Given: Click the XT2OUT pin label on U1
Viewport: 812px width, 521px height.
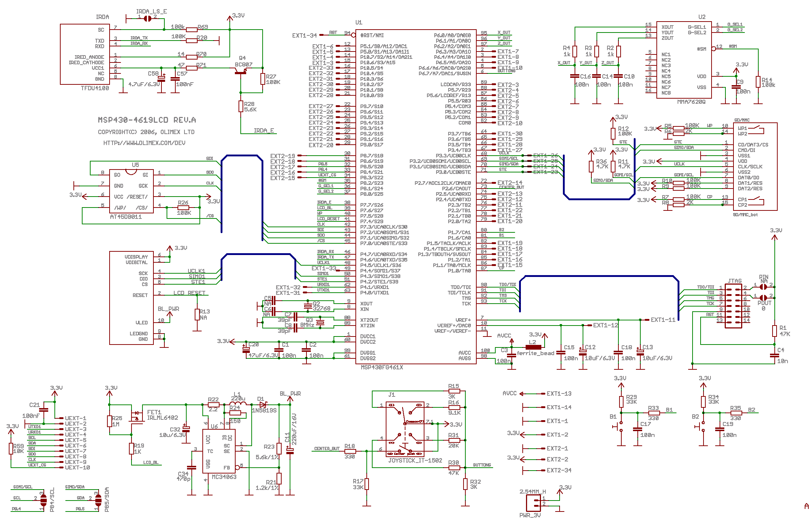Looking at the screenshot, I should click(x=369, y=320).
